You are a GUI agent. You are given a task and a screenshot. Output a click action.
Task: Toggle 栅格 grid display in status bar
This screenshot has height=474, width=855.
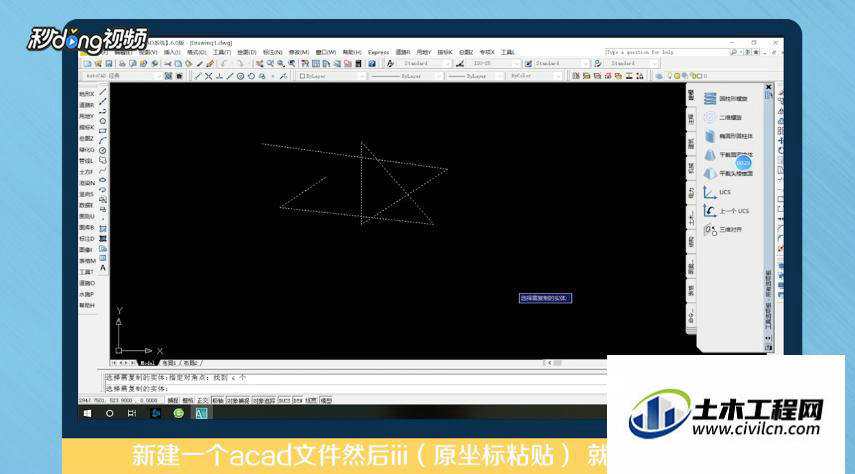pos(188,400)
